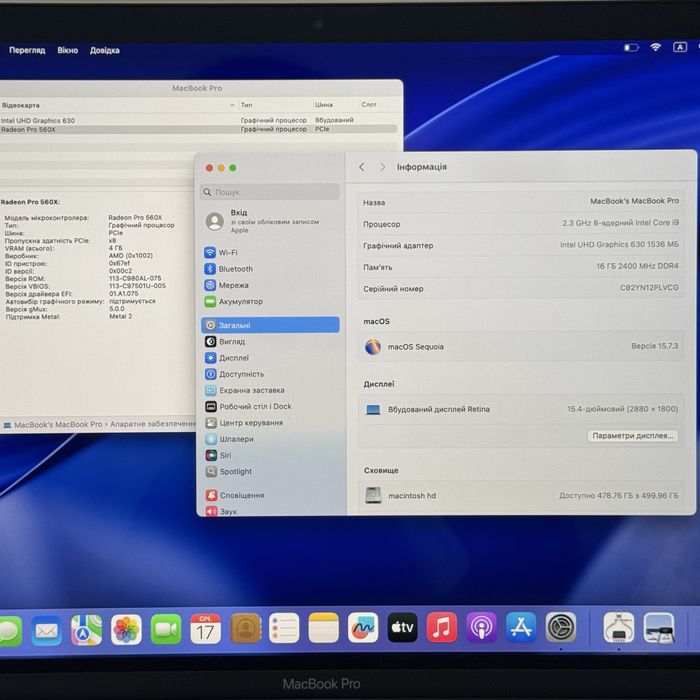This screenshot has height=700, width=700.
Task: Open Reminders in the Dock
Action: (x=284, y=628)
